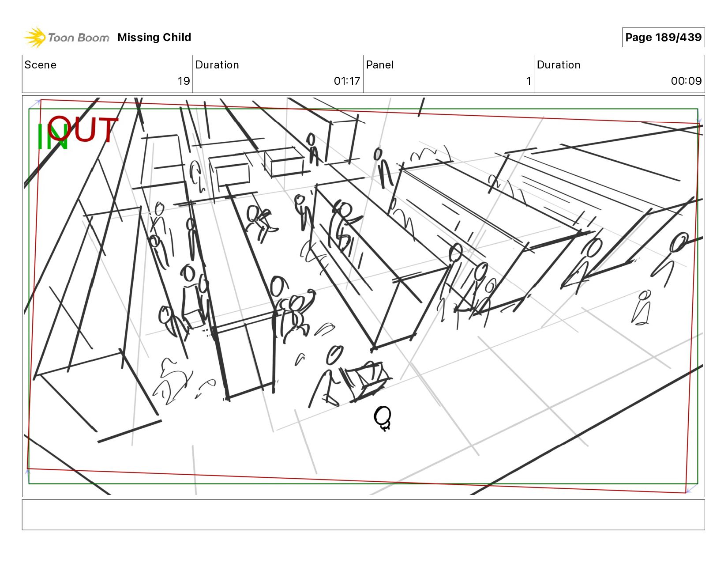Click the 'Panel' header label
This screenshot has width=728, height=563.
[x=380, y=65]
